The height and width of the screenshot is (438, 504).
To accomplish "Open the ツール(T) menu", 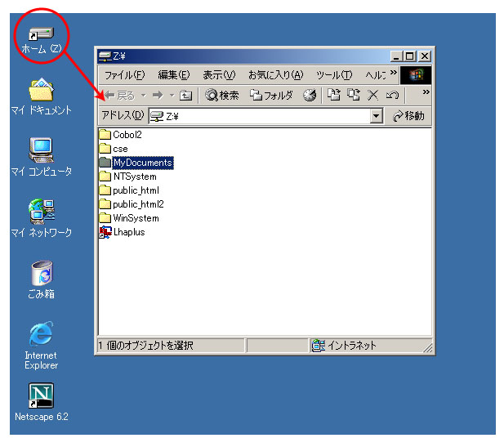I will 334,75.
